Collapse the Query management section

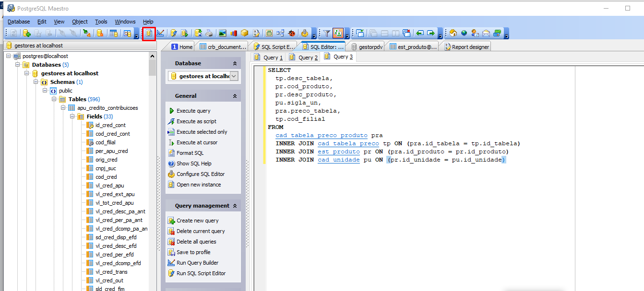pos(235,206)
